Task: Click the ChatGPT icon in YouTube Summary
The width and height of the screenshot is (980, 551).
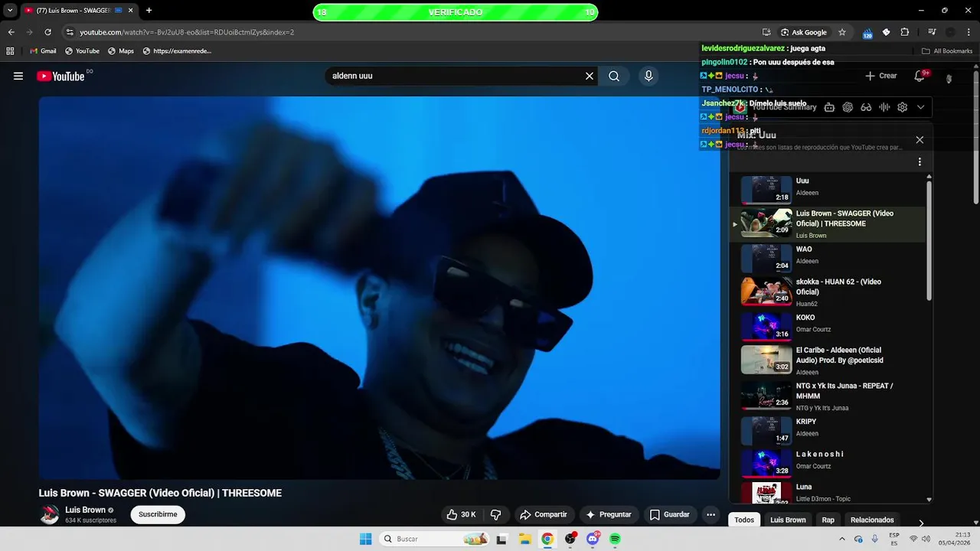Action: [848, 107]
